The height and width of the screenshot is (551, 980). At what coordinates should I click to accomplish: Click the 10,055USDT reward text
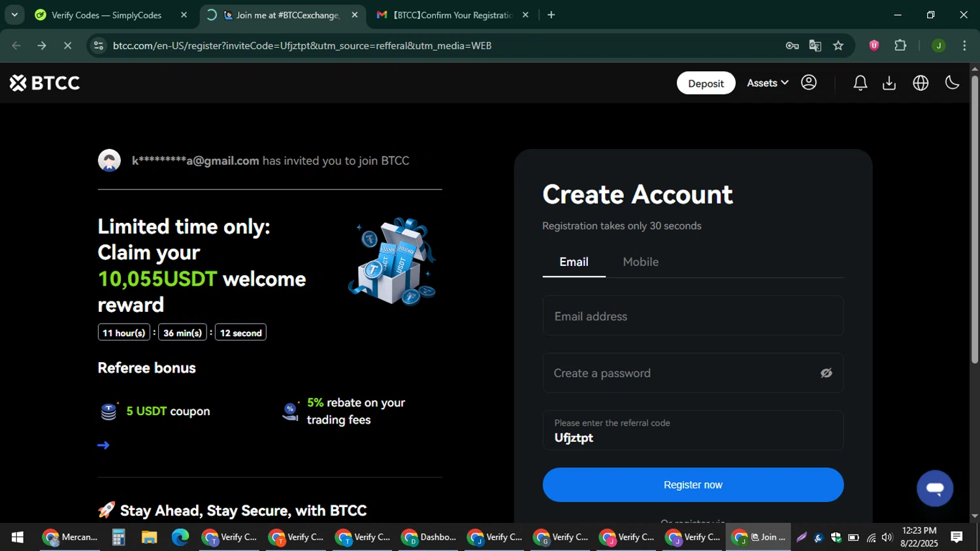click(x=157, y=279)
